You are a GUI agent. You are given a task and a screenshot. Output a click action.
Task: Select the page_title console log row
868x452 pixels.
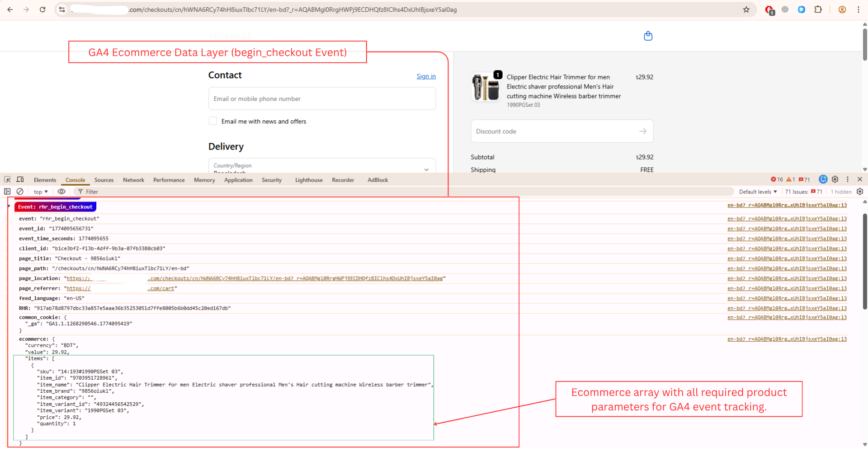coord(70,259)
